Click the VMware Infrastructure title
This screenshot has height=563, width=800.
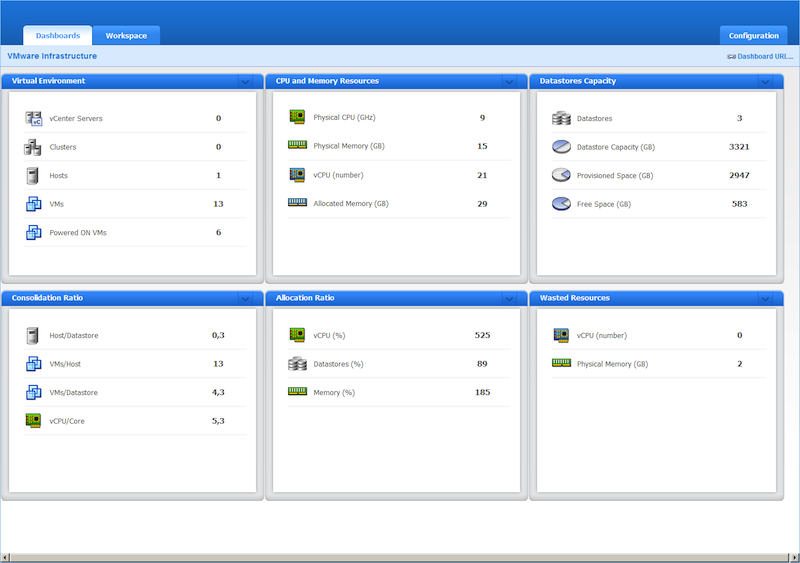(52, 56)
